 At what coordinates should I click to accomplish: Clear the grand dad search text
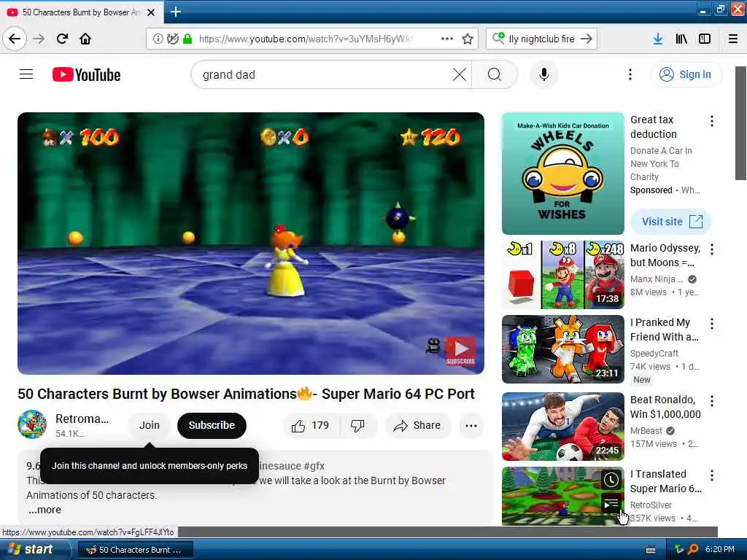click(460, 74)
